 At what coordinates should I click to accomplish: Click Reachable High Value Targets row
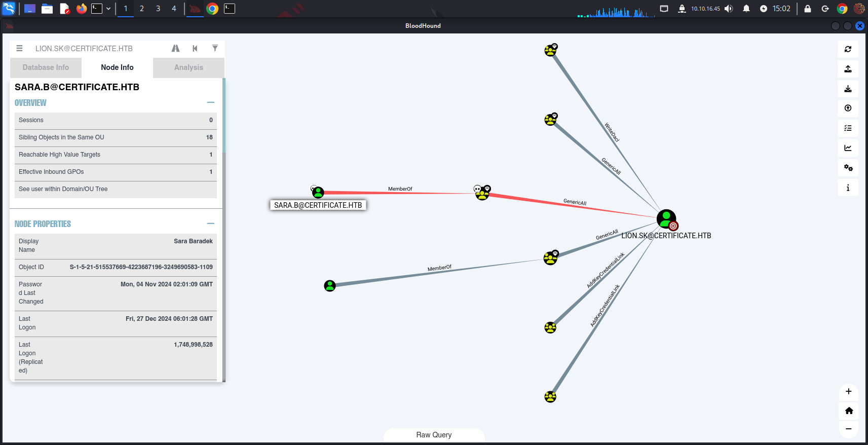[x=116, y=155]
